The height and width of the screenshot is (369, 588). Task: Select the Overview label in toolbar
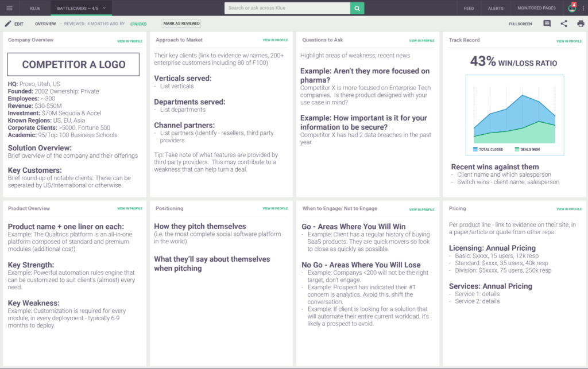click(45, 24)
